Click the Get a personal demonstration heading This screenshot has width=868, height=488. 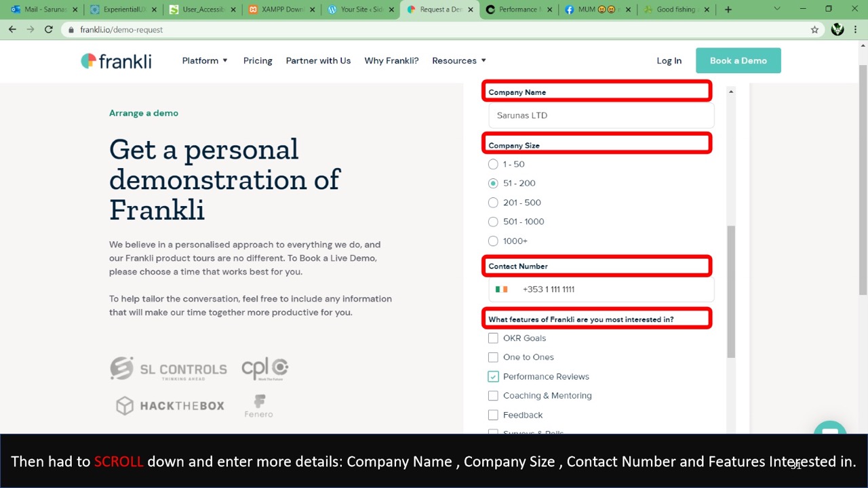[x=224, y=180]
